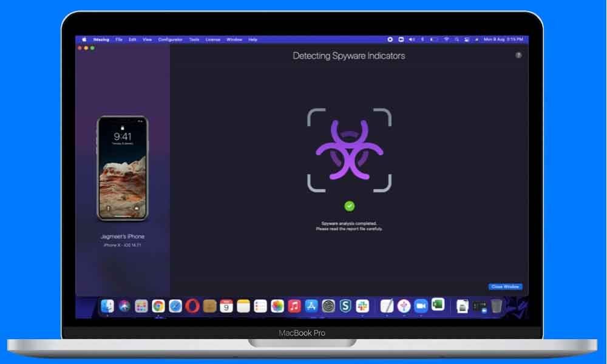Open Calendar from the Dock
This screenshot has width=607, height=364.
pyautogui.click(x=226, y=306)
